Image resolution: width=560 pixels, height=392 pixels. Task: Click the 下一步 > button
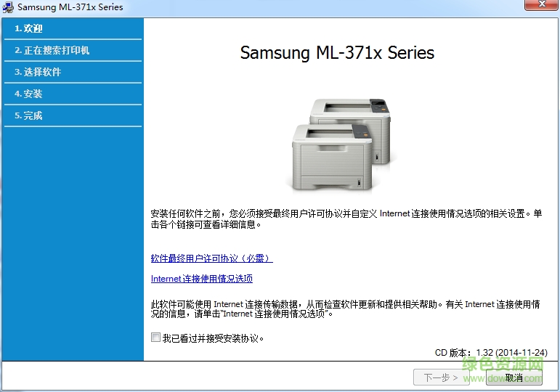441,377
